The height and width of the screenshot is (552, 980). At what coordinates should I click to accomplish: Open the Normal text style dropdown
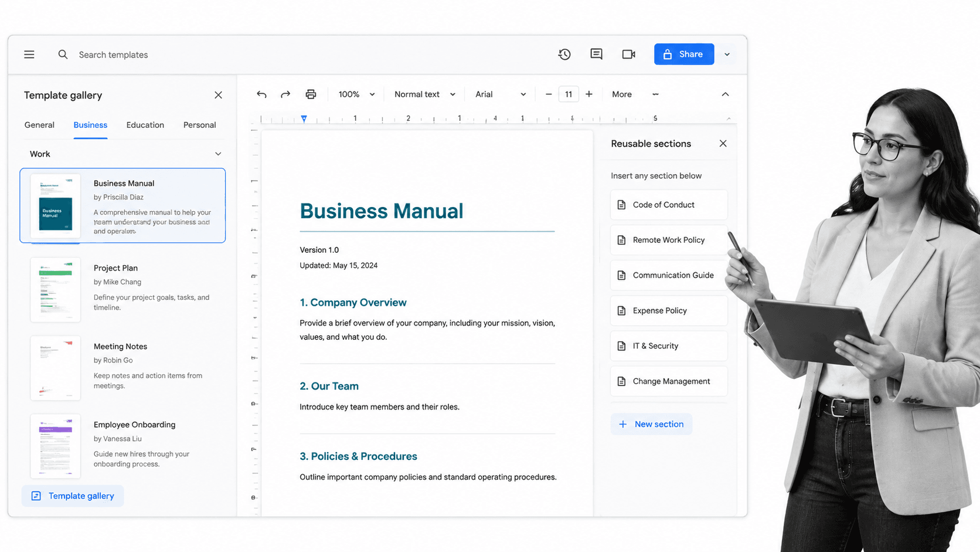coord(424,94)
